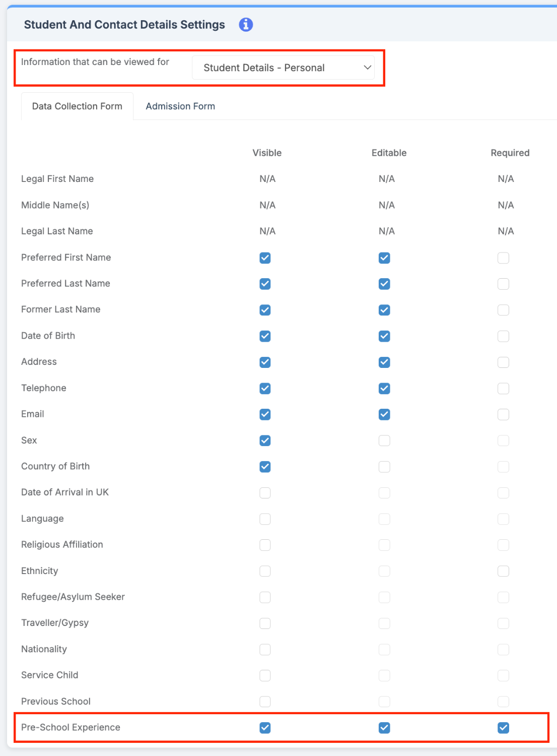Open the Student Details - Personal dropdown
Viewport: 557px width, 756px height.
283,67
